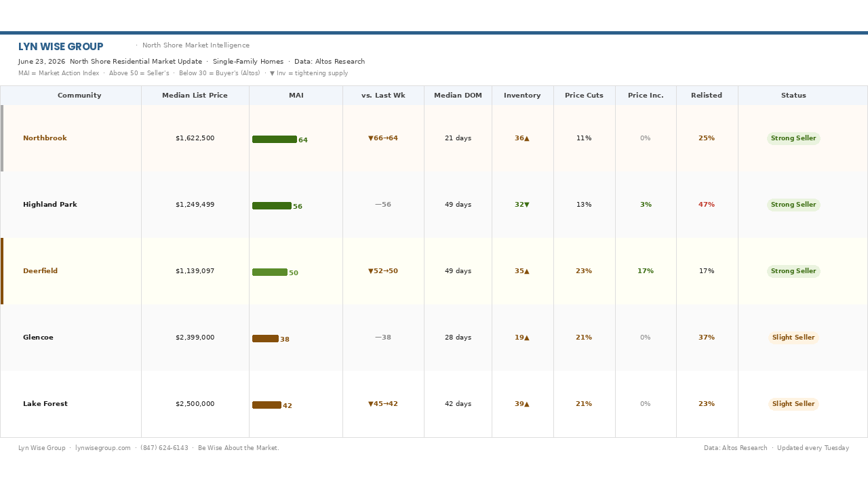Click Lake Forest's 42 days median DOM
This screenshot has height=488, width=868.
pos(458,404)
